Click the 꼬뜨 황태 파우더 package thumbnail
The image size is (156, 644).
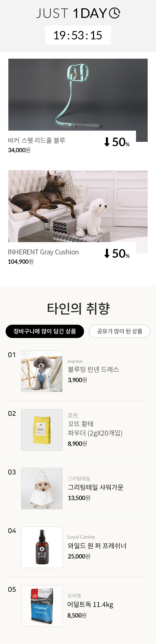pos(42,430)
